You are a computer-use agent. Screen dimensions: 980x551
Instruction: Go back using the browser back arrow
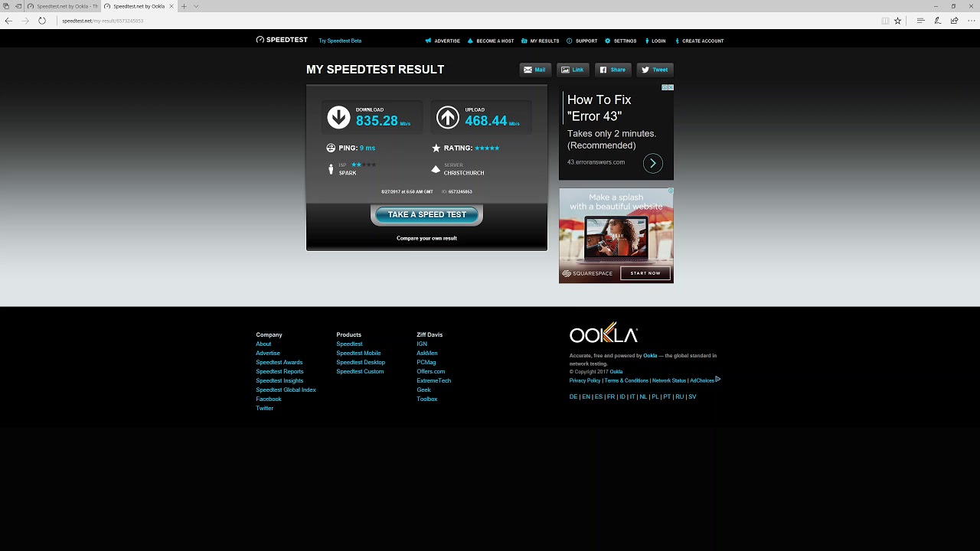coord(8,21)
